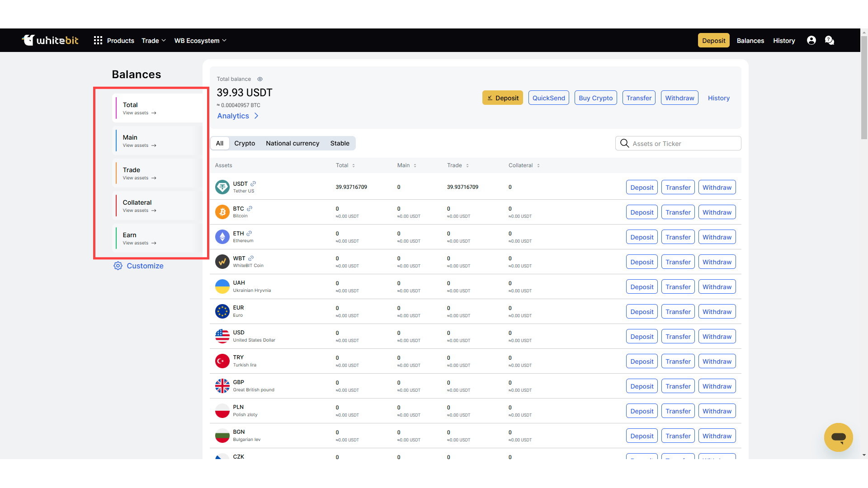The height and width of the screenshot is (488, 868).
Task: Click Transfer in the BGN row
Action: pyautogui.click(x=678, y=436)
